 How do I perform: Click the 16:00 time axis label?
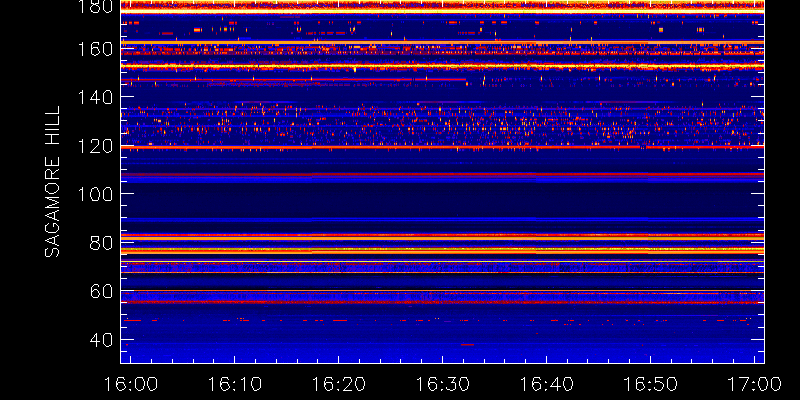(x=131, y=384)
